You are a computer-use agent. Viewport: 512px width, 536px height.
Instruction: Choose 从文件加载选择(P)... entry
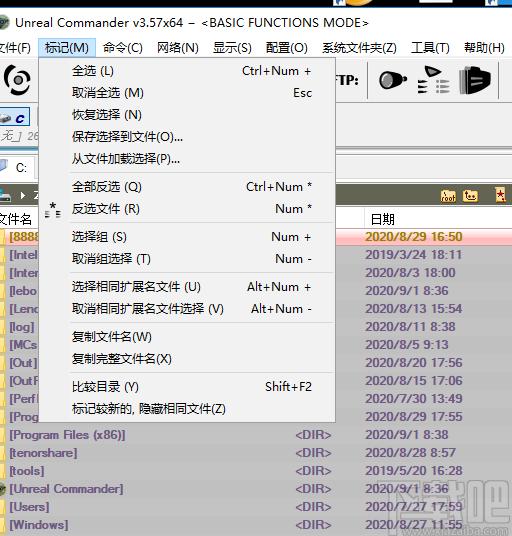click(187, 159)
